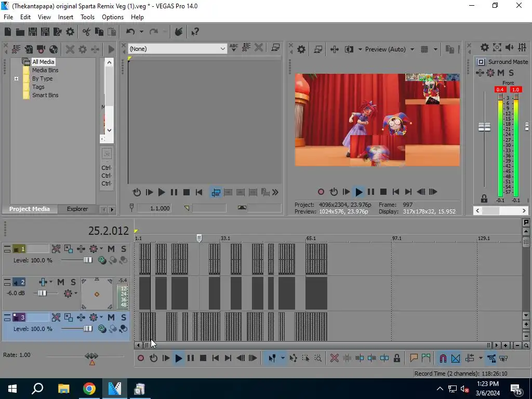Click Track 1 compositing mode icon

(x=102, y=260)
